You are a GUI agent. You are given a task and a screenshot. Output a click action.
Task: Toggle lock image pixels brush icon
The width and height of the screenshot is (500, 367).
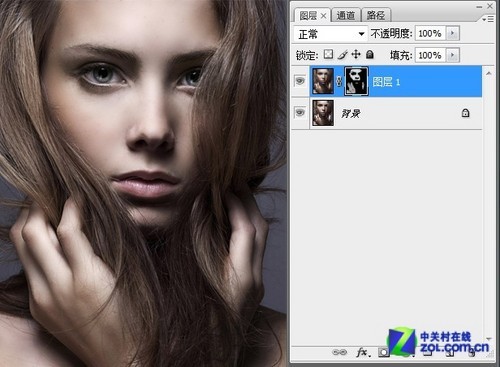[x=342, y=54]
